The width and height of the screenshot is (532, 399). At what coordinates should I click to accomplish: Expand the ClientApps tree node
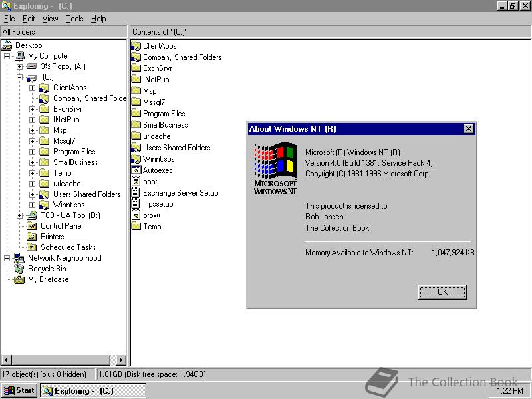pyautogui.click(x=32, y=88)
